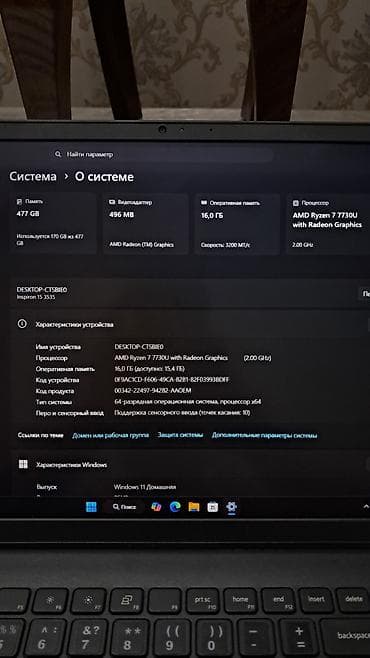The height and width of the screenshot is (658, 370).
Task: Open the Оперативная память 16,0 ГБ card
Action: coord(237,225)
